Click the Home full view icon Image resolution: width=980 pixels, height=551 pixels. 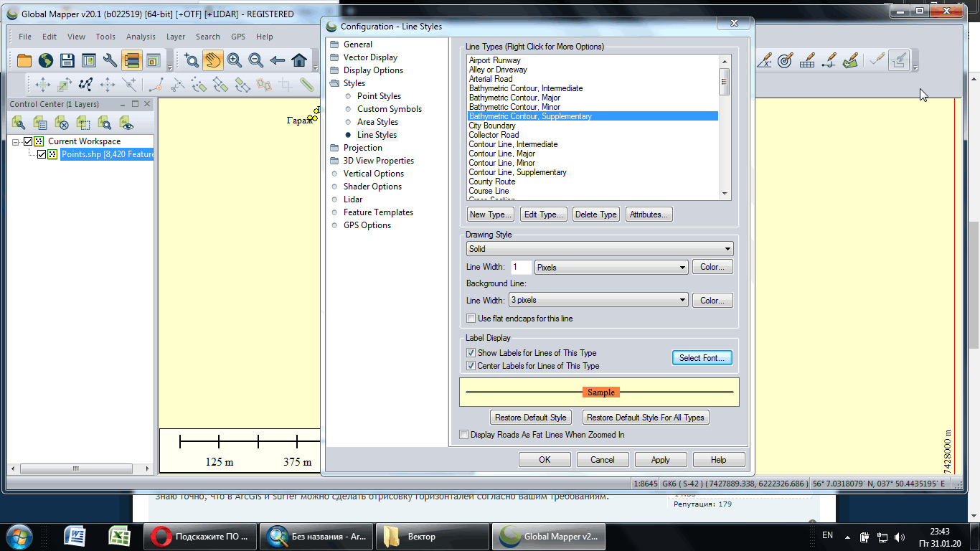pos(299,61)
